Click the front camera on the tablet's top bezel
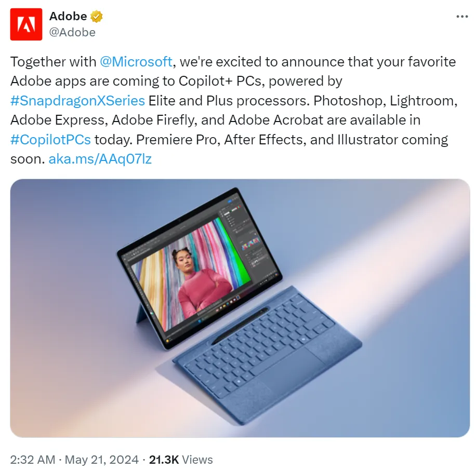476x471 pixels. click(179, 221)
